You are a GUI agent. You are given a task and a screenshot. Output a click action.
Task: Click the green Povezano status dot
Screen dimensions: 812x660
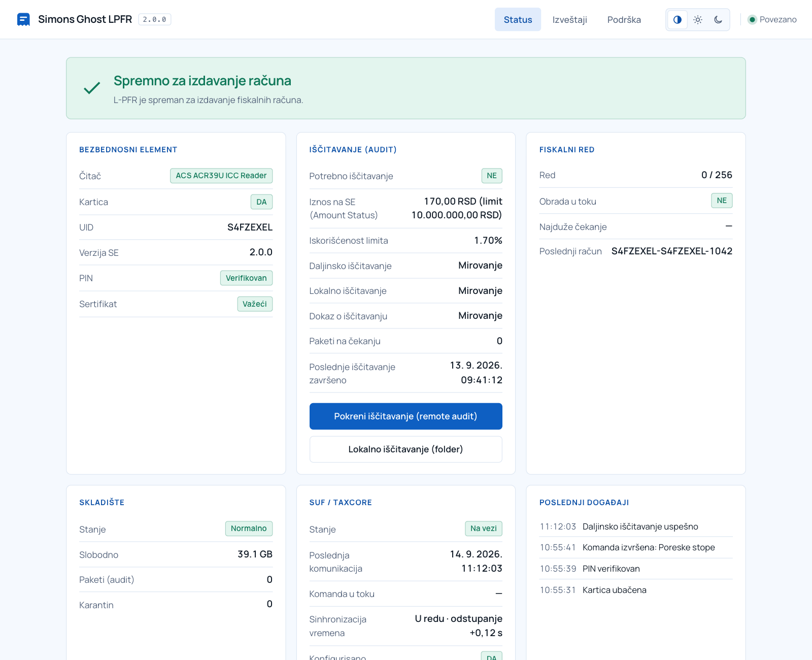(752, 20)
